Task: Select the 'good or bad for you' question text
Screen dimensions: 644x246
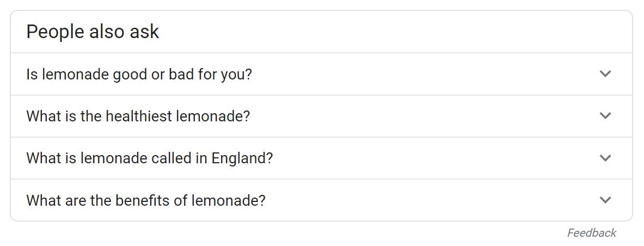Action: [139, 75]
